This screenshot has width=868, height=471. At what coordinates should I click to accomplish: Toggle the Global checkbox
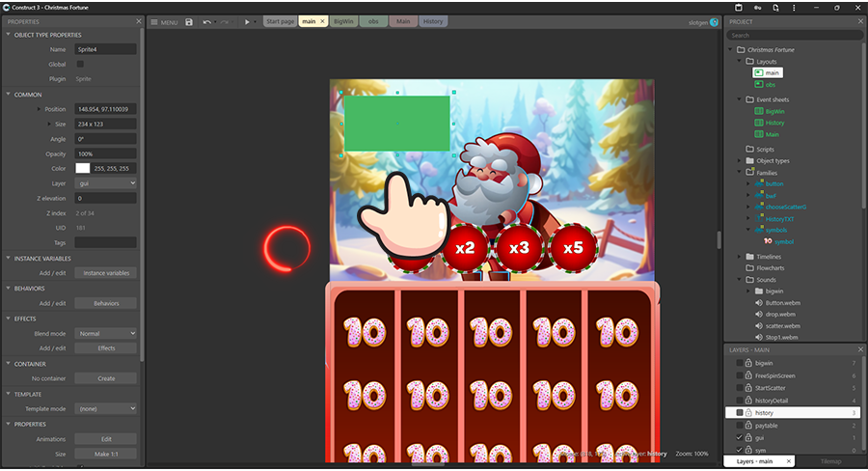pyautogui.click(x=80, y=64)
